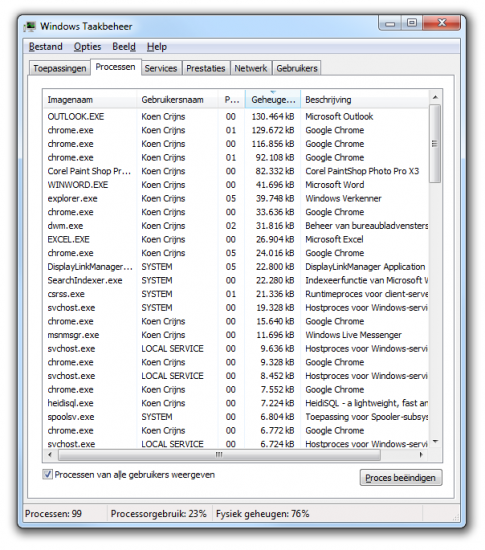Select the csrss.exe process
485x550 pixels.
click(x=236, y=294)
